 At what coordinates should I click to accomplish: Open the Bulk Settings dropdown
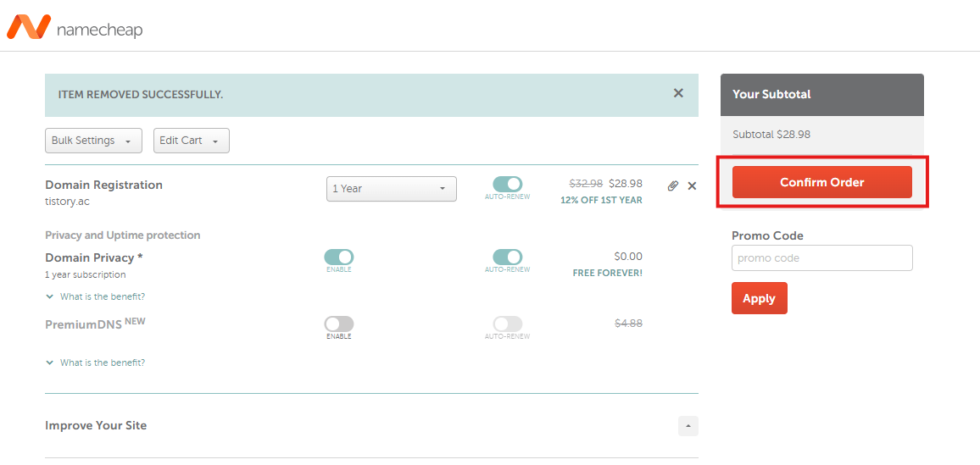pos(94,141)
